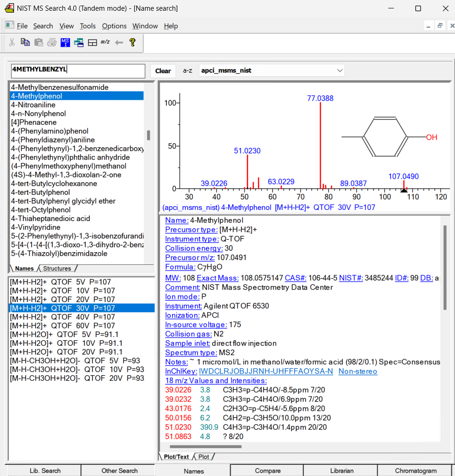This screenshot has height=476, width=455.
Task: Click the Clear button
Action: click(x=163, y=71)
